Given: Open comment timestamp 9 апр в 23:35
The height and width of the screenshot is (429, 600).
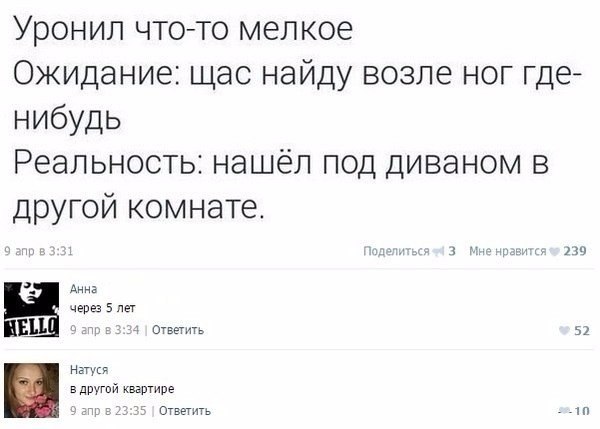Looking at the screenshot, I should (x=110, y=410).
